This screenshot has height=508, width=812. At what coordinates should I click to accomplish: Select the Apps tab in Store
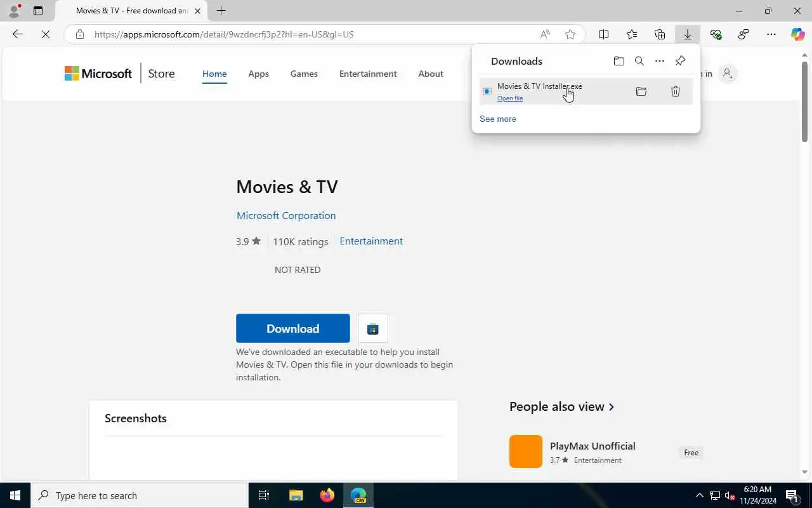[258, 74]
